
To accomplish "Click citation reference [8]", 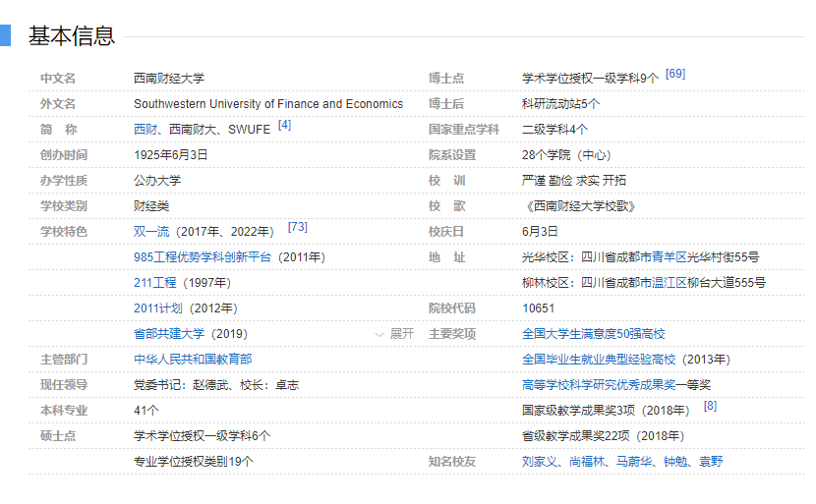I will 710,407.
